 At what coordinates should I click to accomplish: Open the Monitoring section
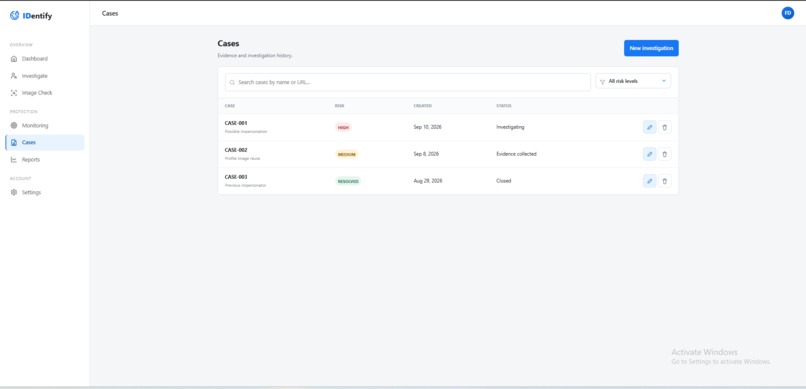tap(45, 125)
